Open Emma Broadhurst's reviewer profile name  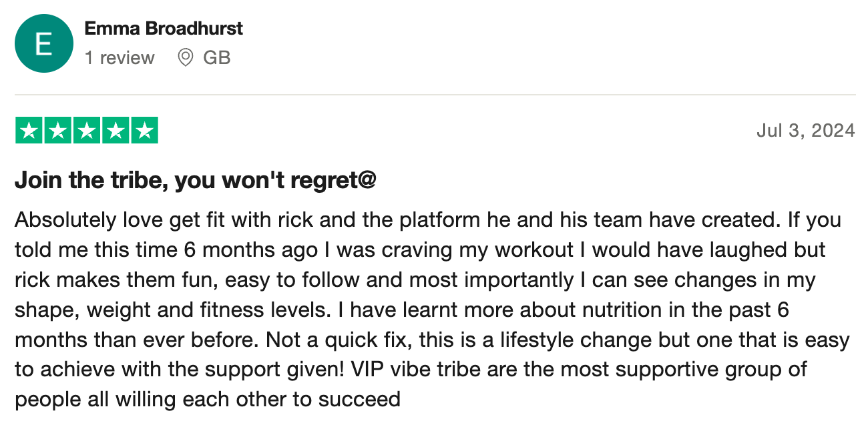[164, 29]
